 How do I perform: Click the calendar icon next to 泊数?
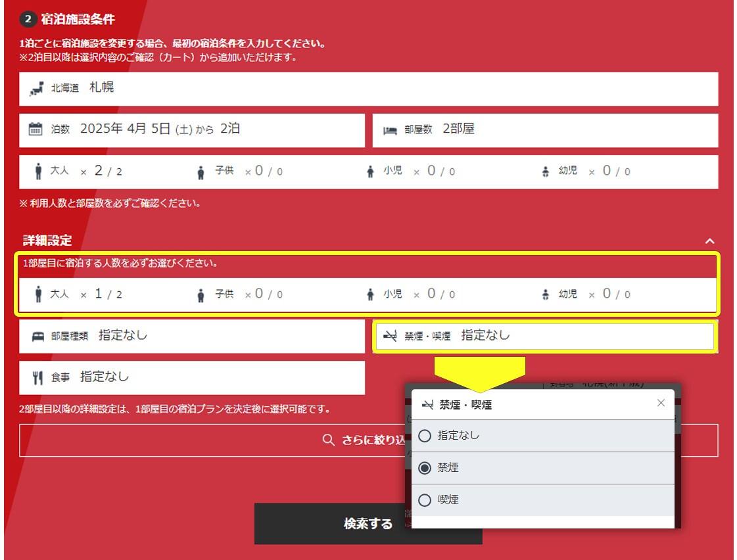click(36, 129)
